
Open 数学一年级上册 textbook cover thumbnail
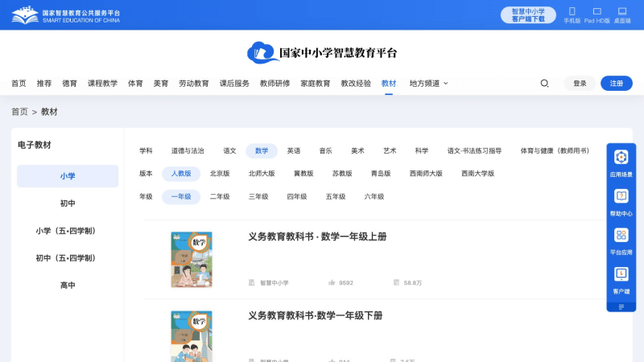tap(192, 259)
